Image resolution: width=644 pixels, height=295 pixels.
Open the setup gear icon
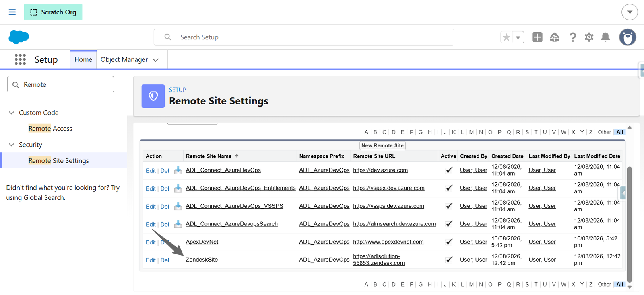(589, 37)
